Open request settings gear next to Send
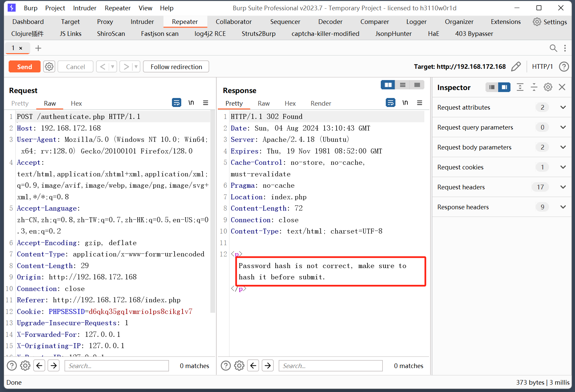Image resolution: width=575 pixels, height=392 pixels. 49,67
